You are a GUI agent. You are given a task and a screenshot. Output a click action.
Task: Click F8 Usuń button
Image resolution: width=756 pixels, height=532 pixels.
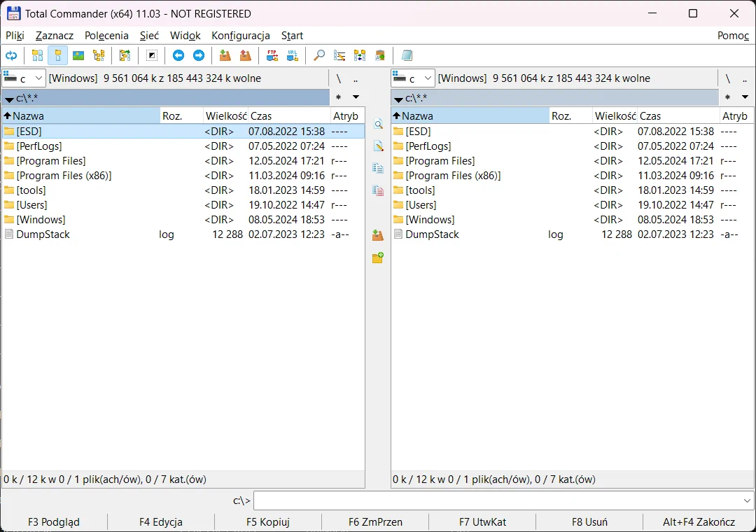pyautogui.click(x=589, y=522)
